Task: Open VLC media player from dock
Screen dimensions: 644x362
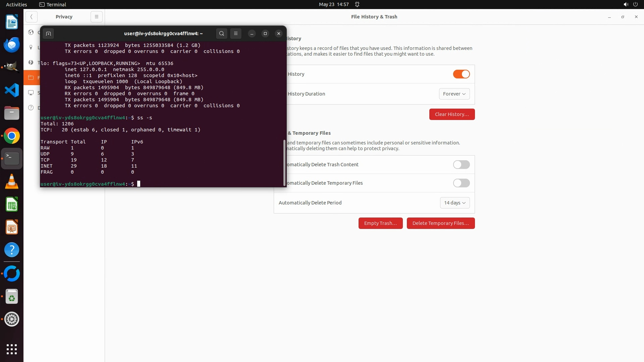Action: click(12, 182)
